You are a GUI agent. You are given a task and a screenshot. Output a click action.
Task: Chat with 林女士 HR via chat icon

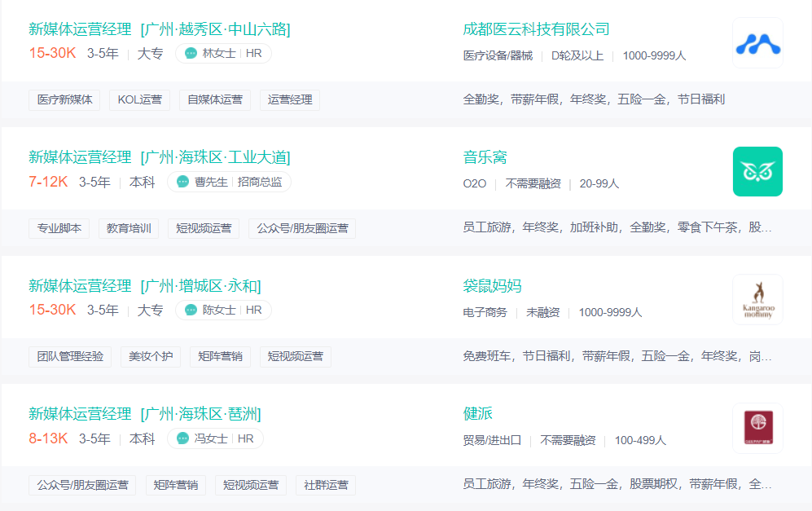pos(191,53)
